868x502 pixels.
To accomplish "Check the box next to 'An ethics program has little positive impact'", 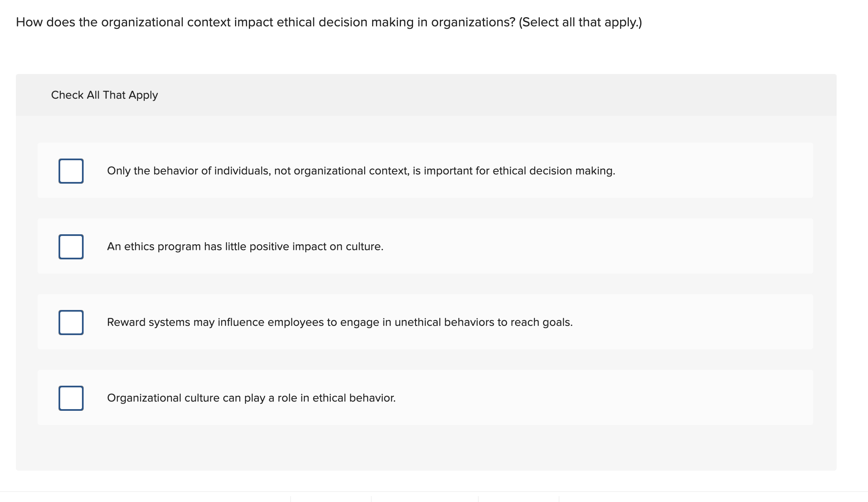I will click(71, 247).
